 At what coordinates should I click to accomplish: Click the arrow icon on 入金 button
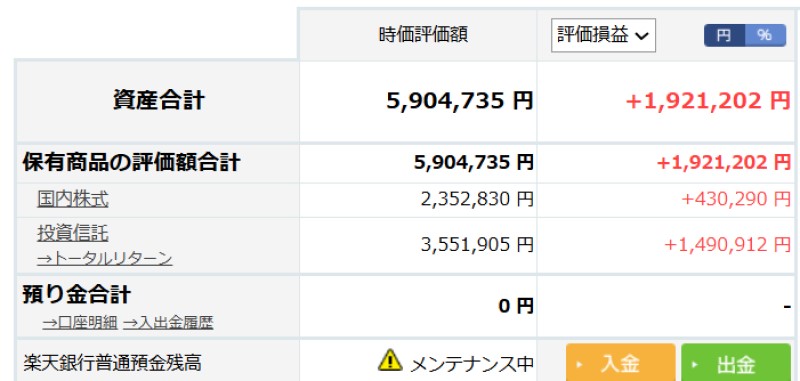[x=579, y=365]
